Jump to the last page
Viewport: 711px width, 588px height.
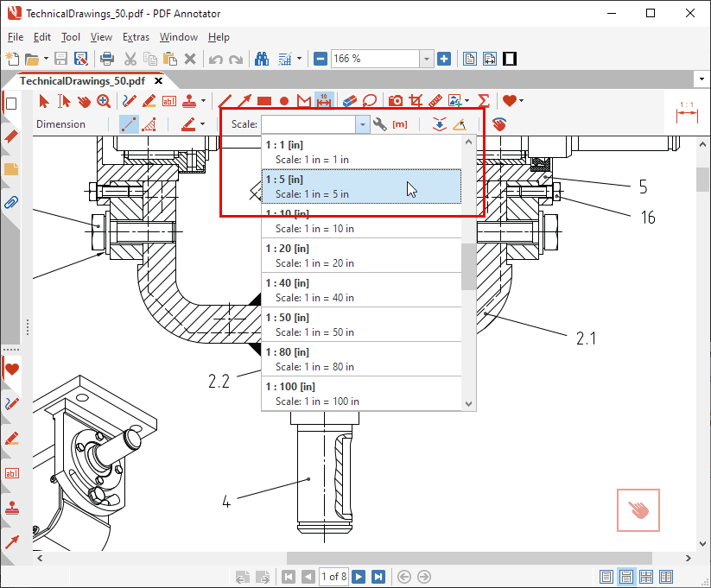[x=378, y=577]
